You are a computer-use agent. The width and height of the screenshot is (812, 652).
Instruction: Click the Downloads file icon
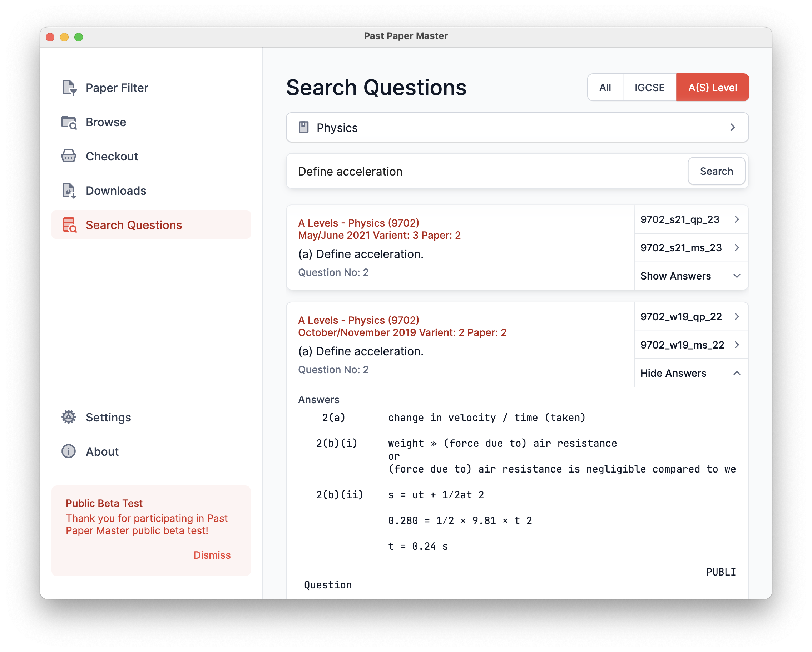pos(69,191)
